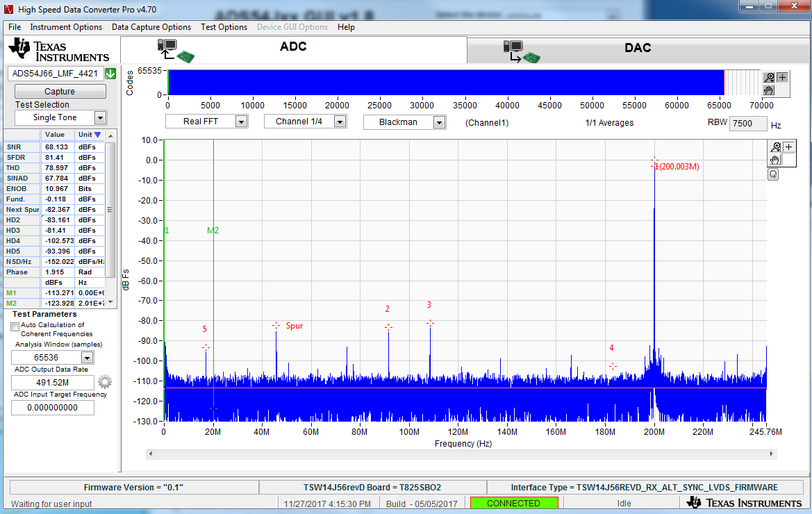The height and width of the screenshot is (514, 812).
Task: Click the ENOB value 10.967
Action: (x=57, y=189)
